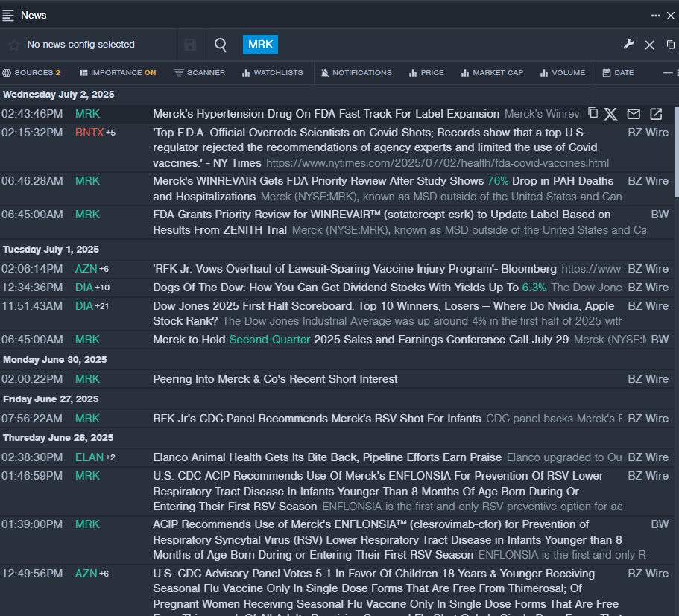Open the three-dot more options menu
Screen dimensions: 679x616
pyautogui.click(x=655, y=16)
